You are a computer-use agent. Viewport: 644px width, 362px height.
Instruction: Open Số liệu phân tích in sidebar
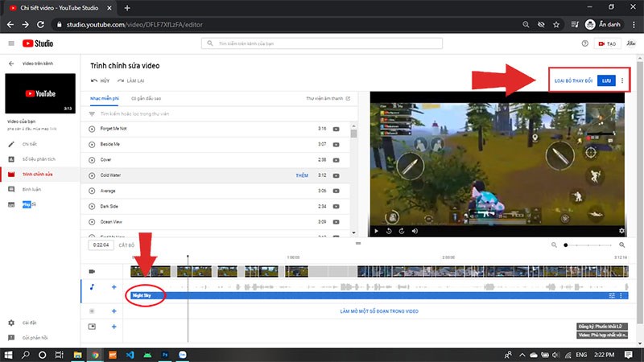[x=39, y=159]
